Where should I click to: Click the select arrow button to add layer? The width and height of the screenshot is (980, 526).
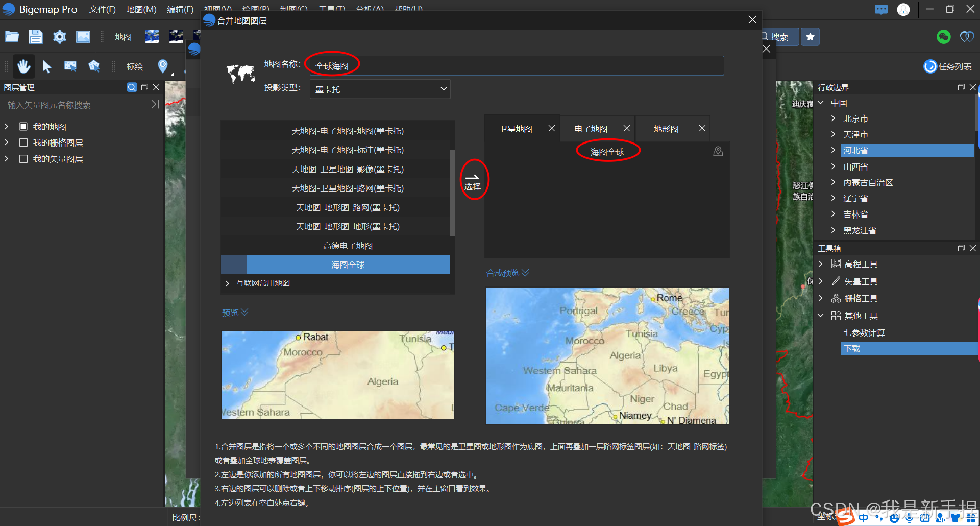[x=473, y=181]
